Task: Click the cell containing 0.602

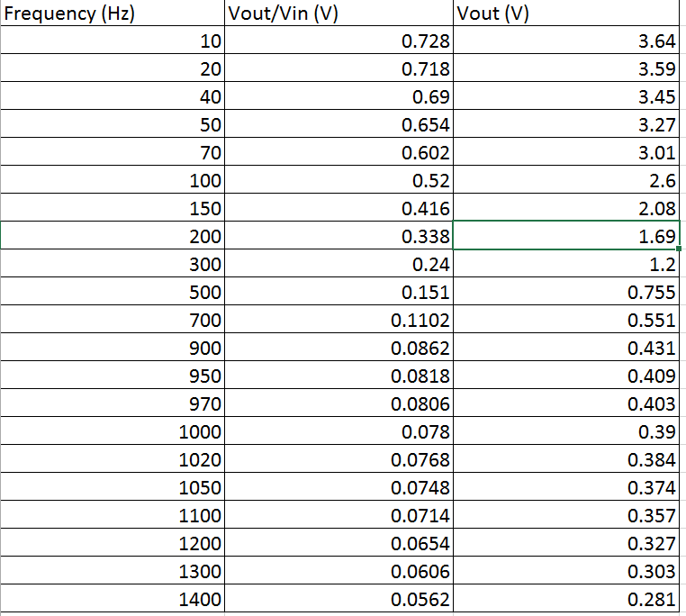Action: click(x=338, y=152)
